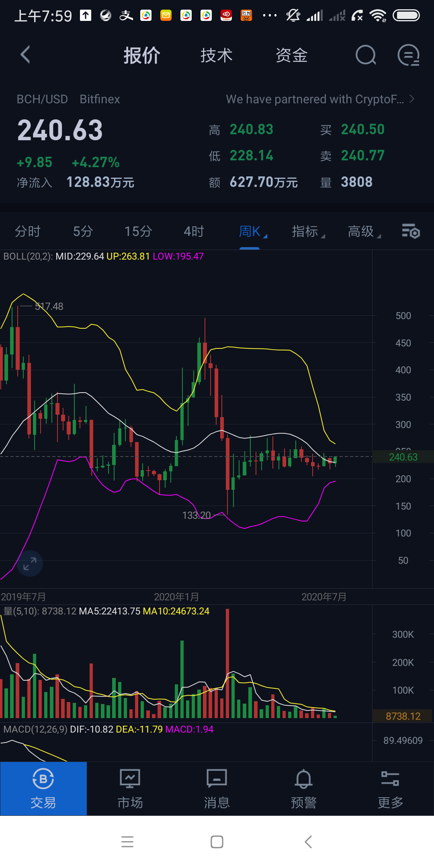
Task: Open the 市场 market tab
Action: pos(130,788)
